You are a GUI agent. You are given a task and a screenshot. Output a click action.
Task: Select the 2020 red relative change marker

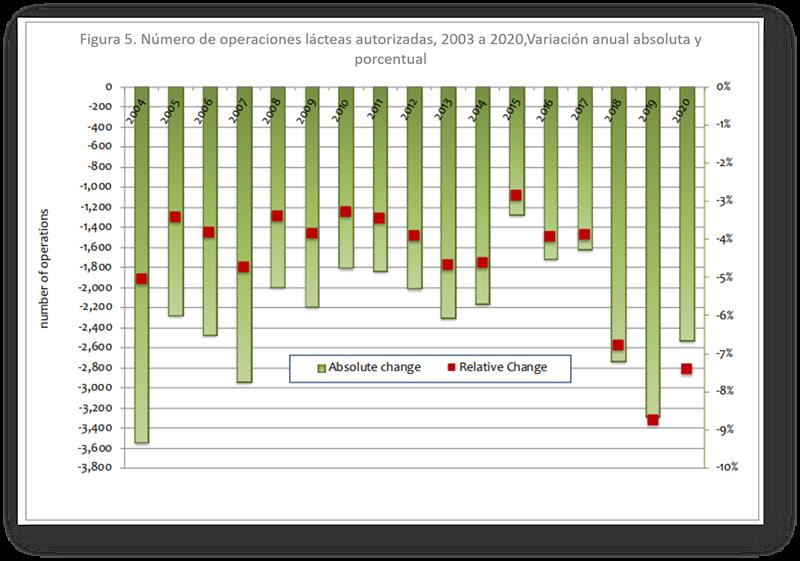point(686,369)
